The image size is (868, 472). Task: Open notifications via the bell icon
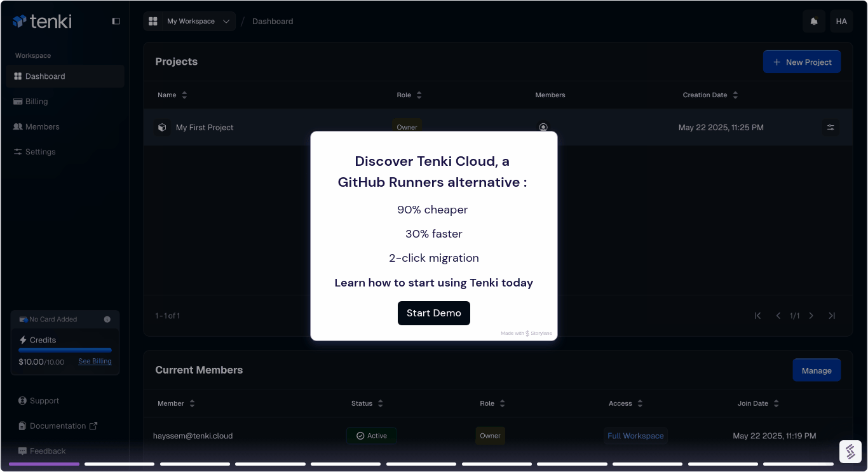(814, 21)
